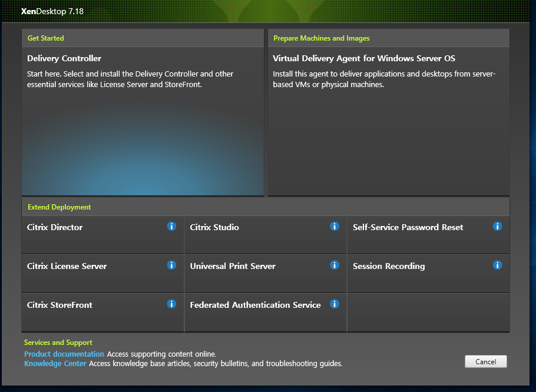
Task: Open the Knowledge Center link
Action: [55, 364]
